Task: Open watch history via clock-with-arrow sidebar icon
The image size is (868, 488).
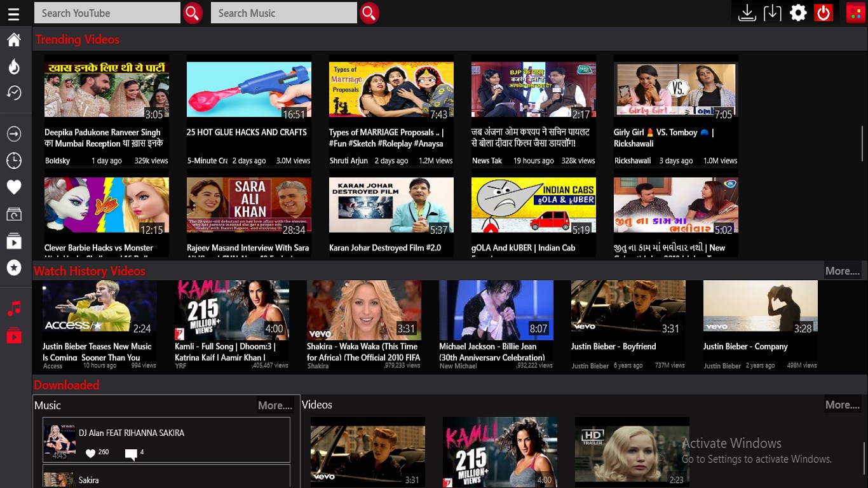Action: (14, 93)
